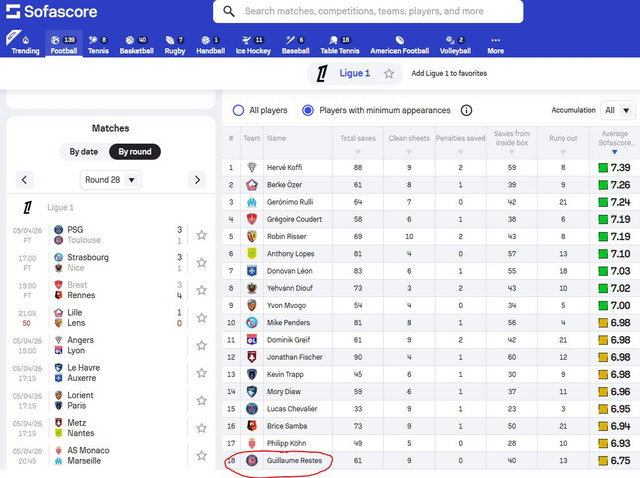
Task: Sort table by Total saves
Action: pos(358,143)
